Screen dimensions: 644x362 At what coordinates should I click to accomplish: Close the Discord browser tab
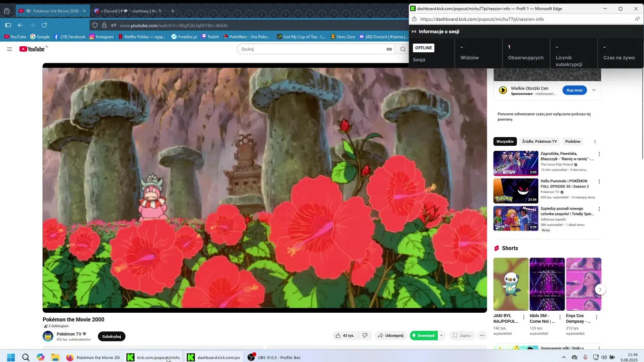160,11
